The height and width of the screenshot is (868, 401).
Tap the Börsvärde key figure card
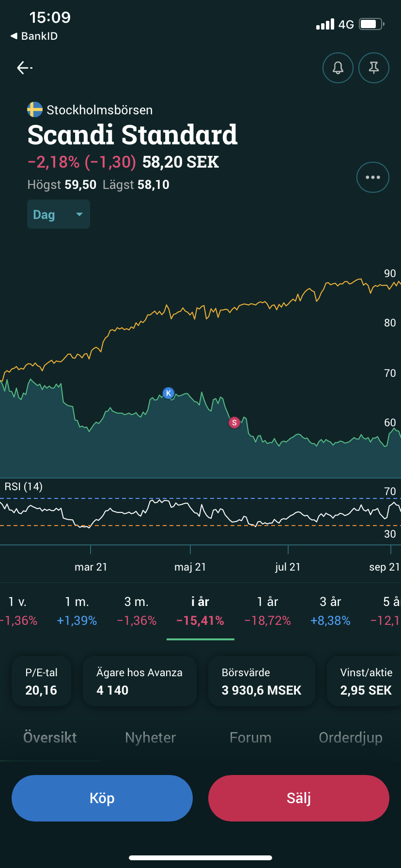(262, 681)
